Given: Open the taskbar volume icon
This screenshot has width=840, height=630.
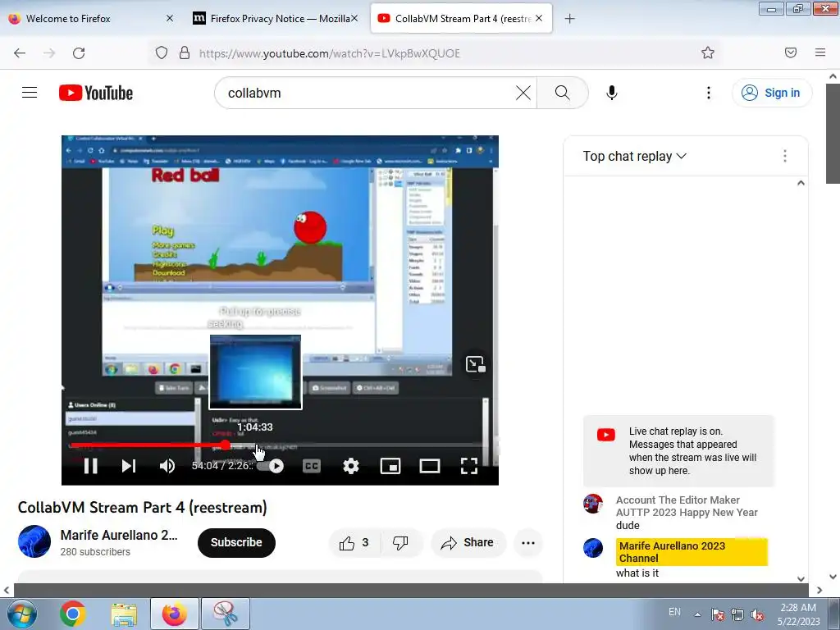Looking at the screenshot, I should [757, 614].
